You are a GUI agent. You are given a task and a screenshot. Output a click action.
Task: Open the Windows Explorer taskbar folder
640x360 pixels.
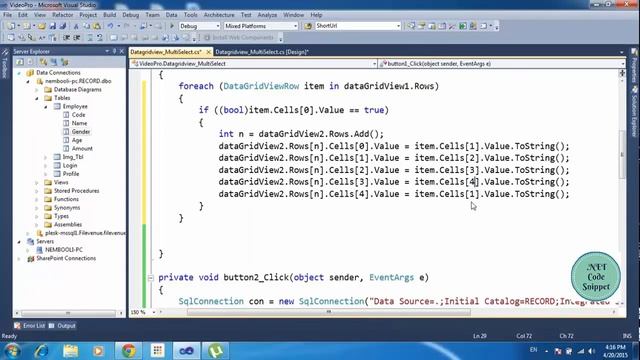[71, 351]
